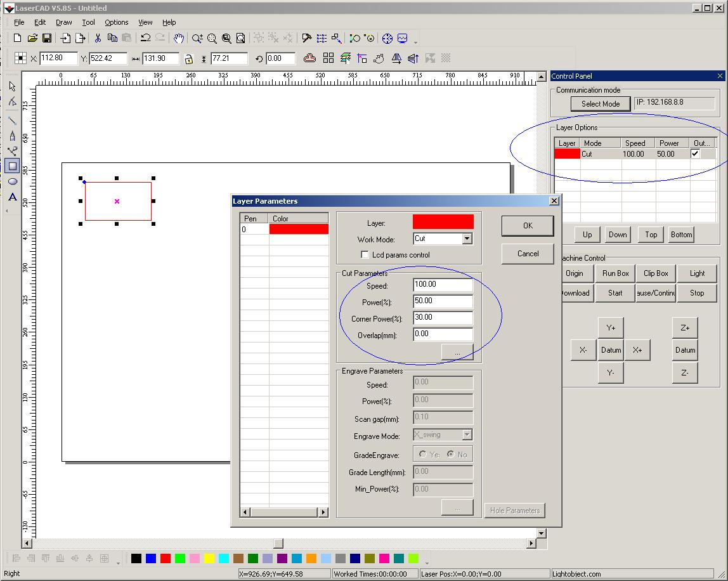The image size is (728, 581).
Task: Toggle the aspect ratio lock icon
Action: coord(188,59)
